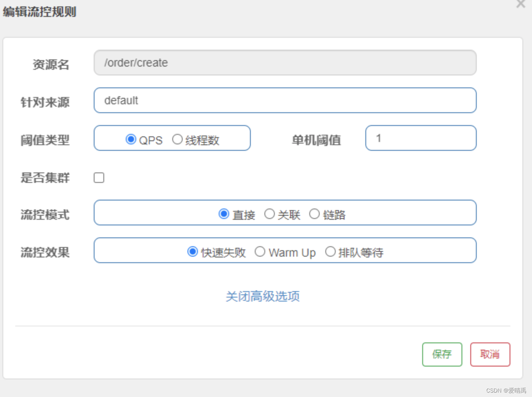Viewport: 532px width, 397px height.
Task: Choose 关联 flow control mode
Action: point(269,214)
